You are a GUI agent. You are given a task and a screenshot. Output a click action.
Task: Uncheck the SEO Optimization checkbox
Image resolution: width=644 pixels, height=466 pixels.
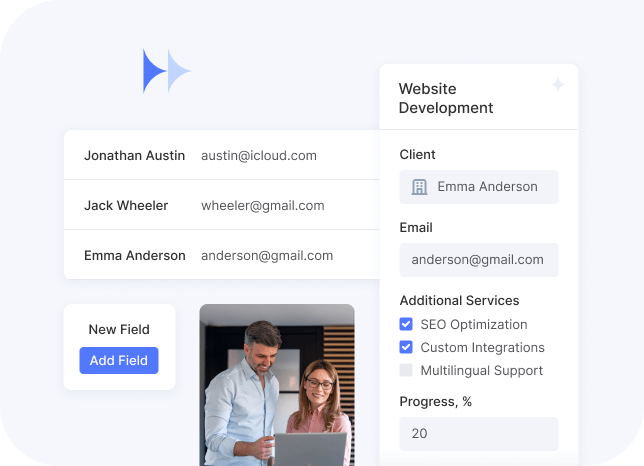point(406,324)
